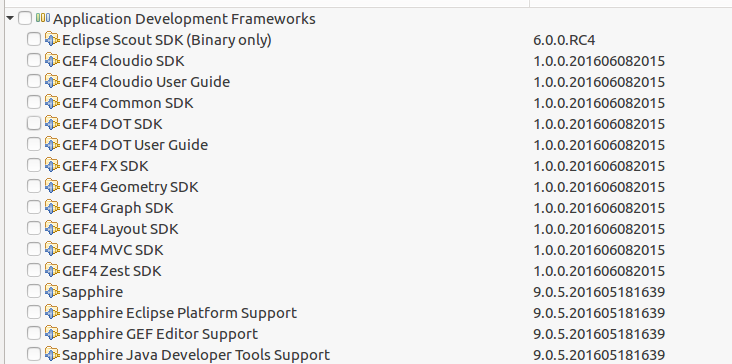
Task: Click the GEF4 Geometry SDK feature icon
Action: click(x=52, y=186)
